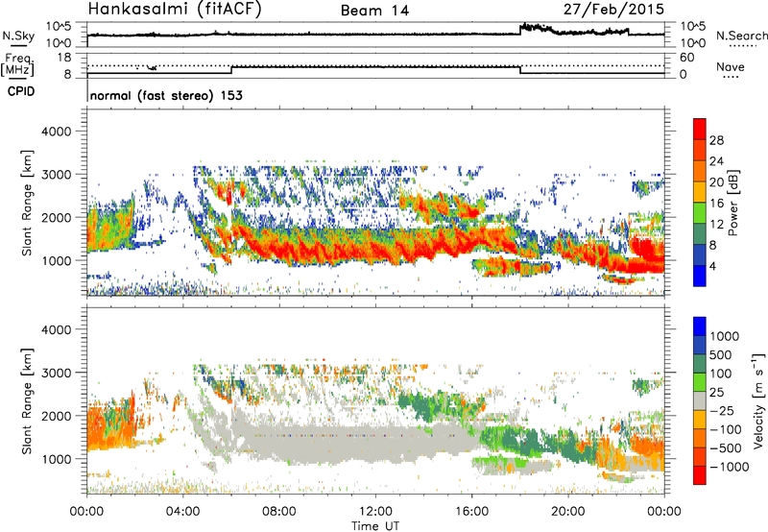Click the "60" tick on the Nave axis
The height and width of the screenshot is (532, 768).
pyautogui.click(x=686, y=58)
